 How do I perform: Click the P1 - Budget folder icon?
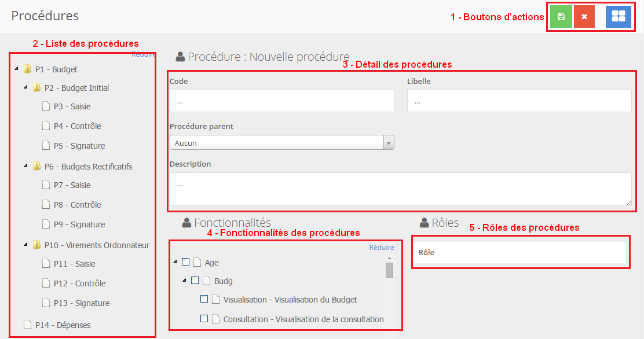[x=28, y=69]
